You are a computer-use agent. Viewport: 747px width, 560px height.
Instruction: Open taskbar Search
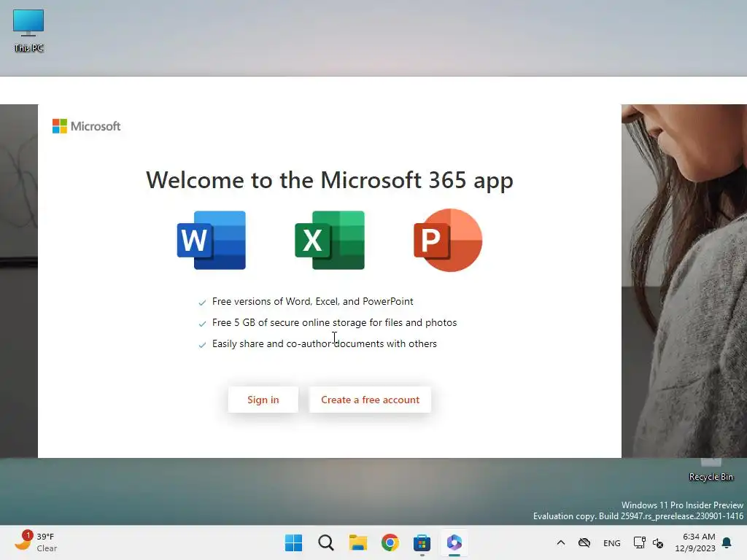tap(326, 542)
